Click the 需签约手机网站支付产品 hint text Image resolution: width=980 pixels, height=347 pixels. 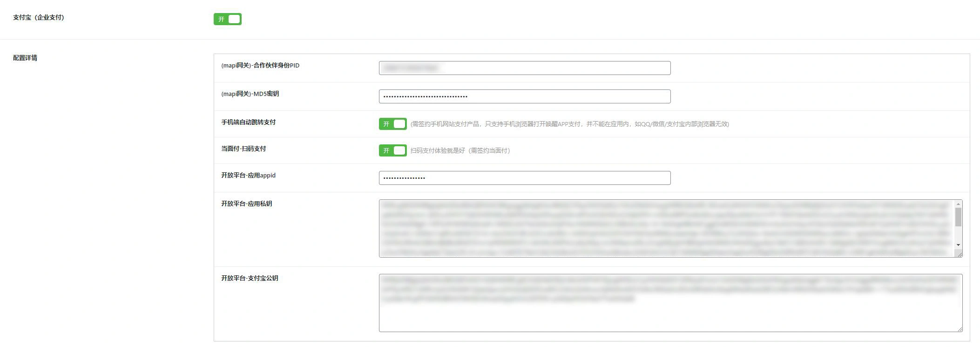point(445,124)
